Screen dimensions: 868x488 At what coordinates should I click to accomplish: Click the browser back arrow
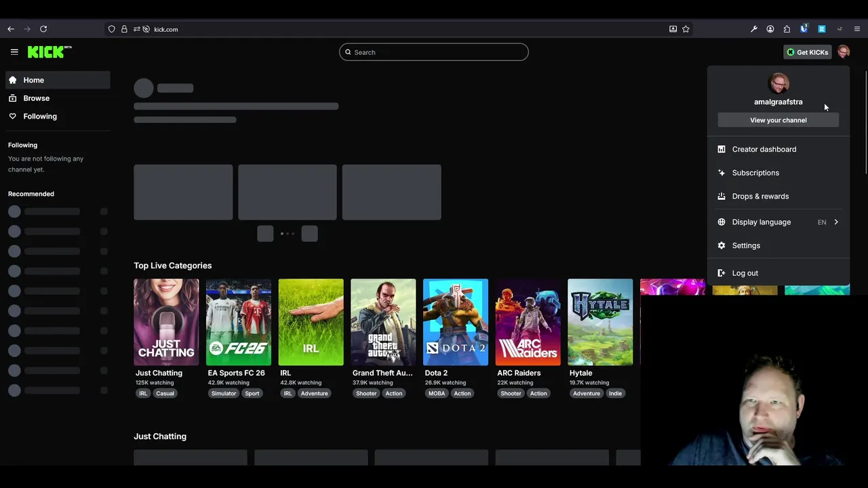(x=11, y=29)
